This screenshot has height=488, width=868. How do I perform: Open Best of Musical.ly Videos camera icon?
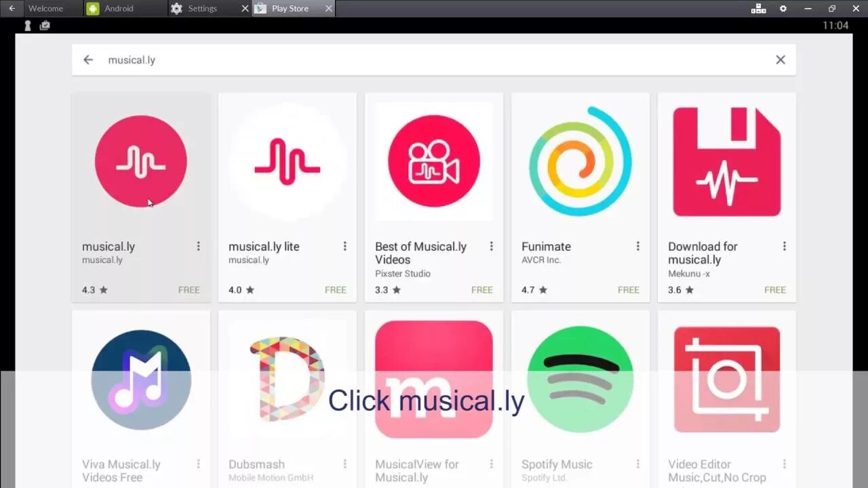434,161
